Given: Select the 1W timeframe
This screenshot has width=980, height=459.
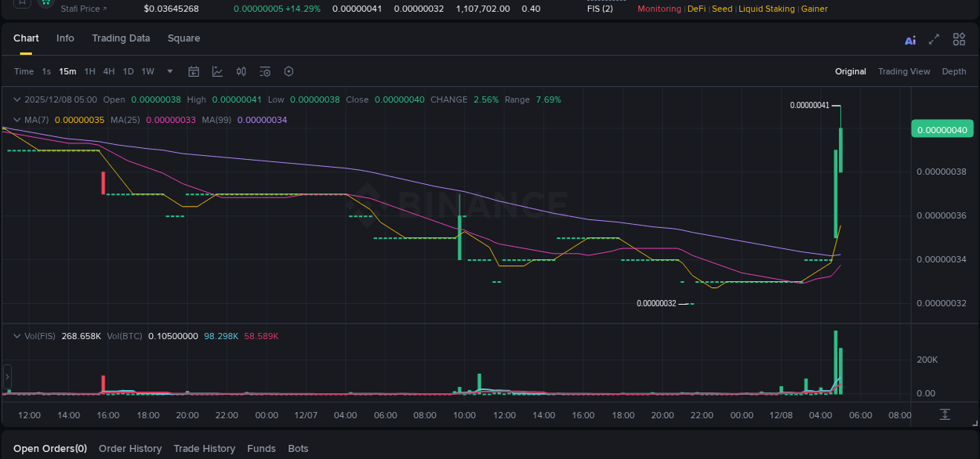Looking at the screenshot, I should [x=147, y=71].
